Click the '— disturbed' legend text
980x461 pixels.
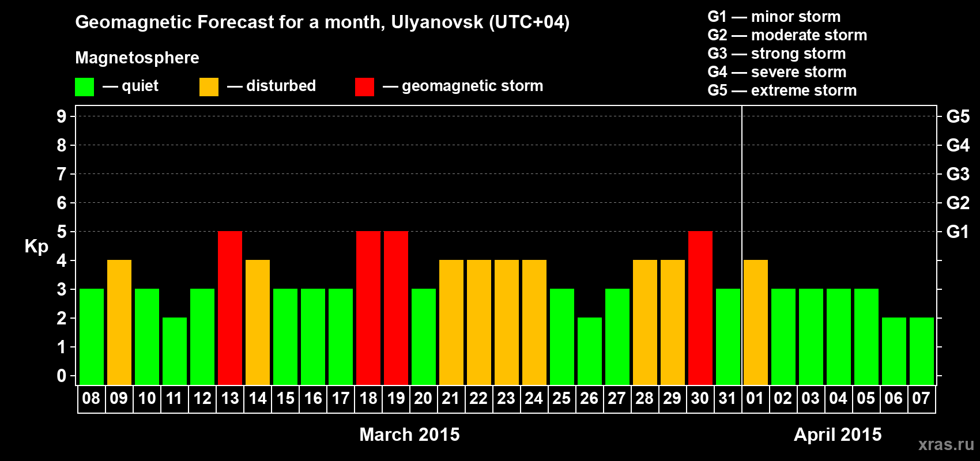[x=272, y=86]
